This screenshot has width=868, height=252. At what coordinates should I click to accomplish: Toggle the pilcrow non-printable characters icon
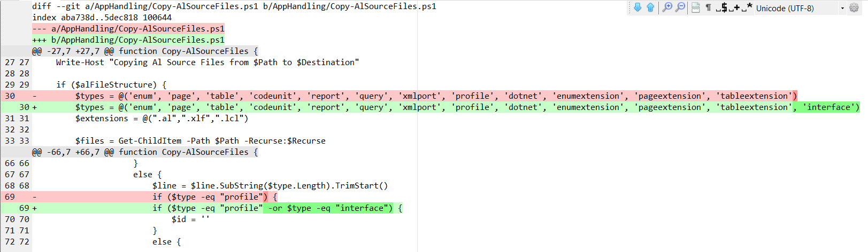coord(708,7)
